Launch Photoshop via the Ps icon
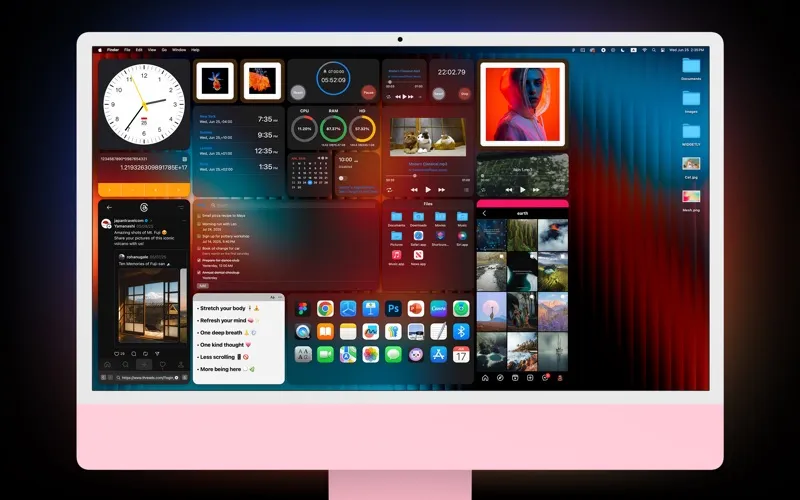This screenshot has height=500, width=800. 393,309
